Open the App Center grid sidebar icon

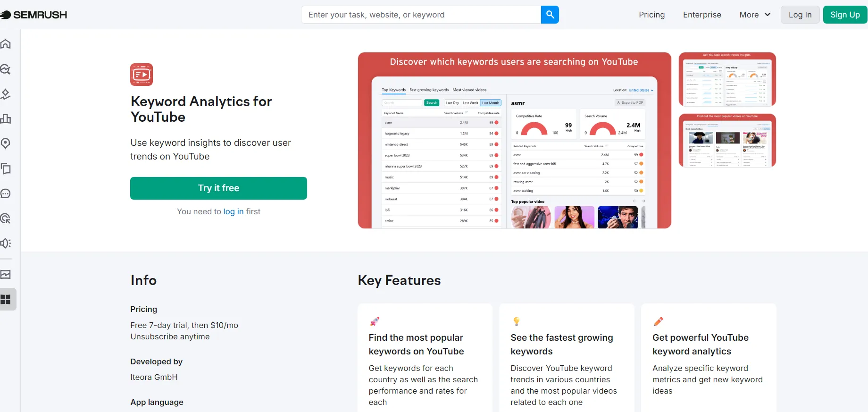(x=6, y=299)
